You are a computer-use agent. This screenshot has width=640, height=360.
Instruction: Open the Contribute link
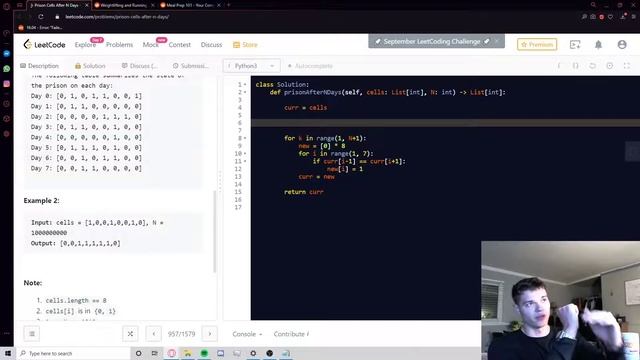coord(291,334)
